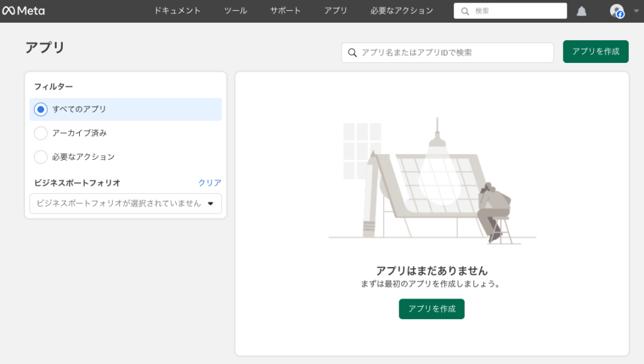Focus the アプリ名またはアプリID search field
This screenshot has width=644, height=364.
(453, 53)
